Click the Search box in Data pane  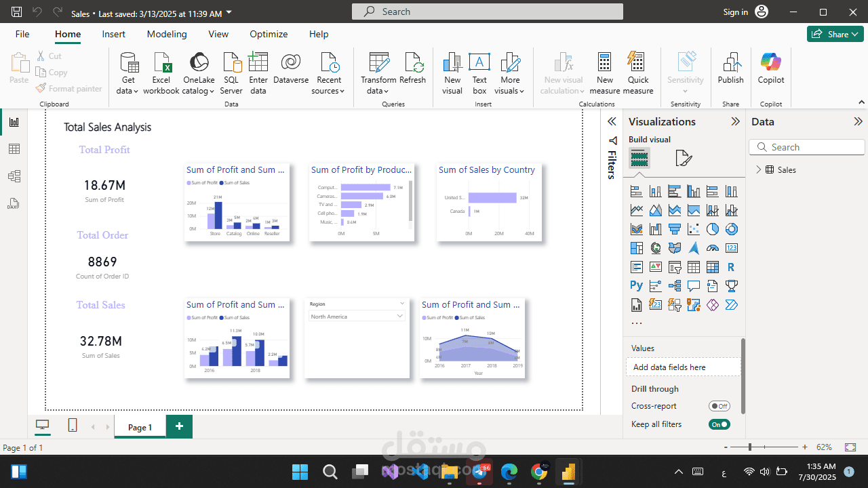pyautogui.click(x=807, y=147)
